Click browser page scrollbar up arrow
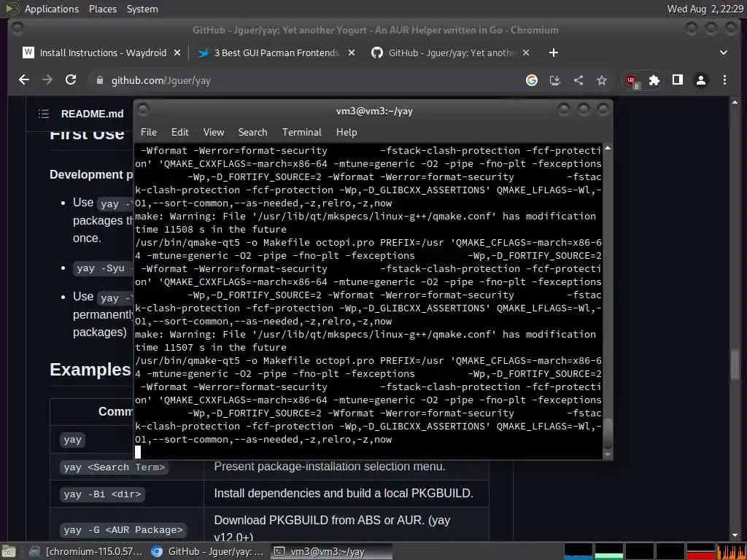The height and width of the screenshot is (560, 747). coord(735,102)
